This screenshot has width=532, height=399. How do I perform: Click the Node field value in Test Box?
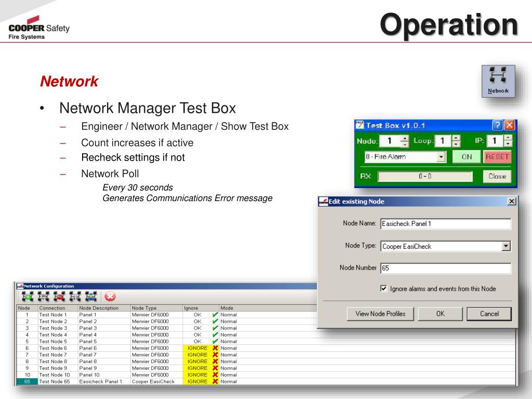(390, 141)
